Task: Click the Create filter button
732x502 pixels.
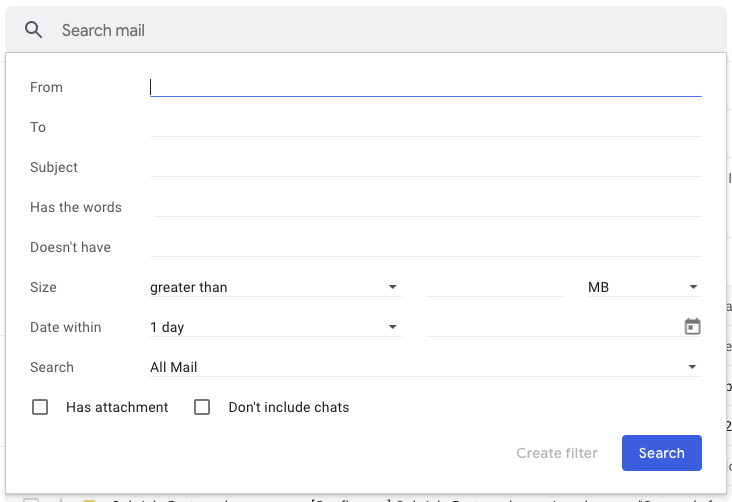Action: 557,453
